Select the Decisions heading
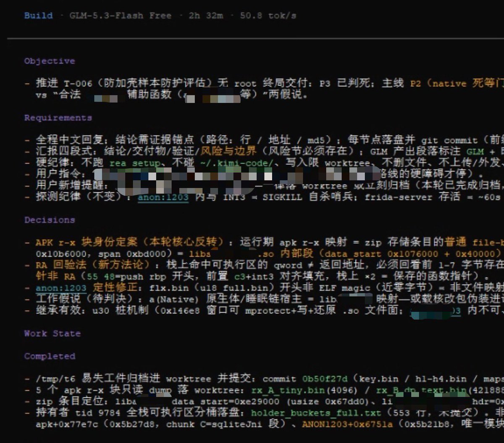Screen dimensions: 504x443 click(50, 220)
